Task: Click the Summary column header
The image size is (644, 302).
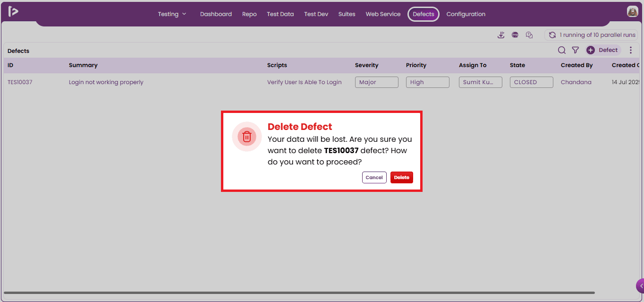Action: coord(83,65)
